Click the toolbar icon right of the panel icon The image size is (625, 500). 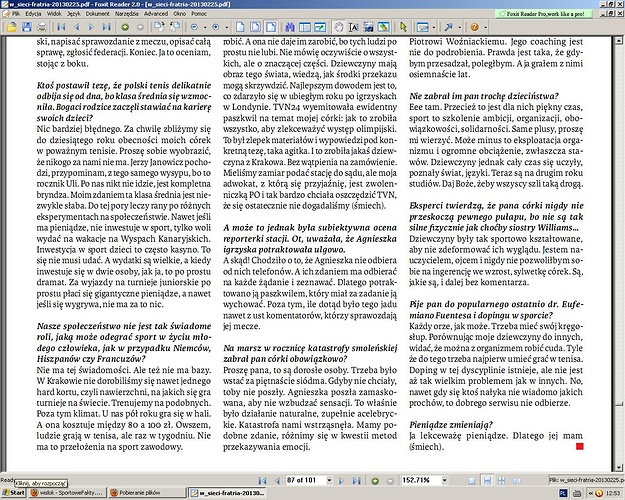[x=320, y=27]
